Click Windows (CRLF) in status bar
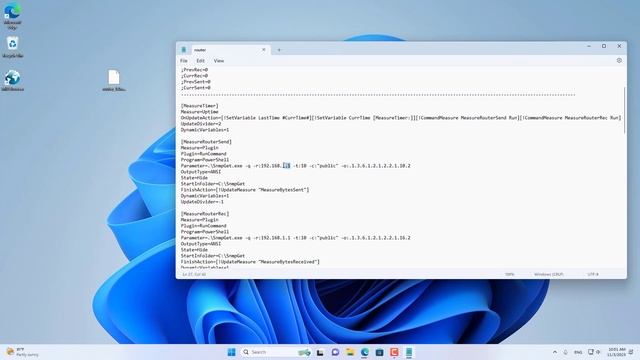640x360 pixels. pyautogui.click(x=549, y=274)
